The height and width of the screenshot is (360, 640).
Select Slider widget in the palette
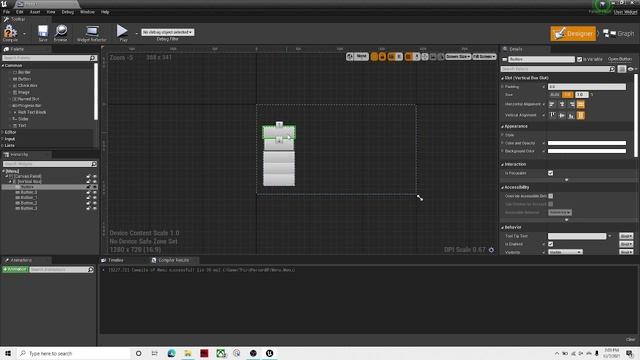pyautogui.click(x=23, y=119)
